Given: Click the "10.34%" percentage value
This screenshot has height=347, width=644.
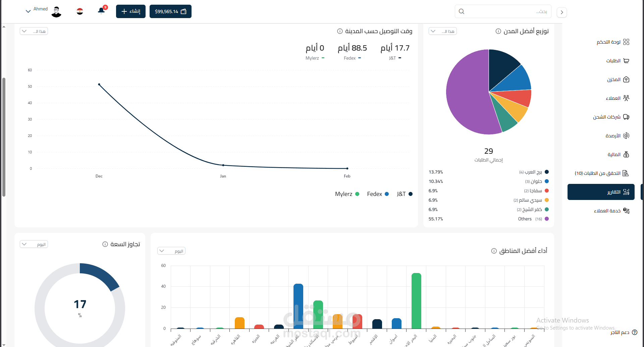Looking at the screenshot, I should (x=436, y=182).
